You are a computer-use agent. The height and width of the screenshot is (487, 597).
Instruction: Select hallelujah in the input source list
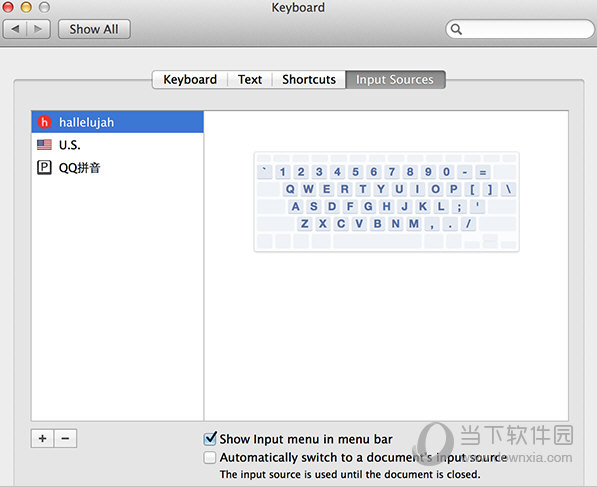click(x=118, y=122)
